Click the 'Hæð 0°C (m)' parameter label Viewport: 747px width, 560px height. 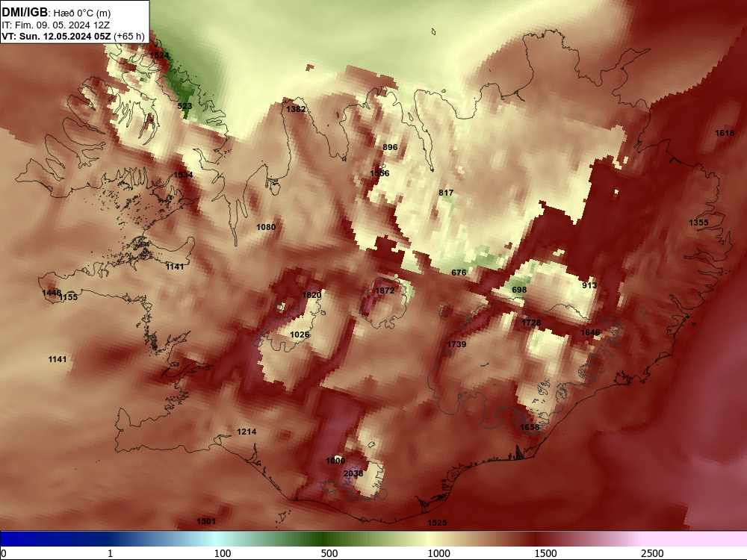click(x=82, y=13)
